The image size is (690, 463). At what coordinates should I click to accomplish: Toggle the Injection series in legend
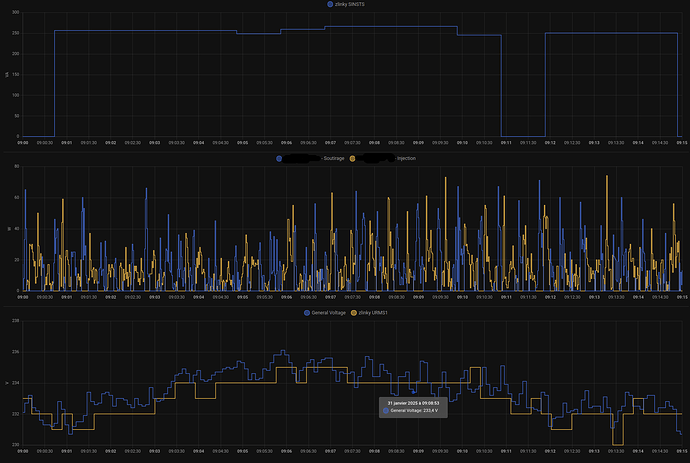[405, 158]
